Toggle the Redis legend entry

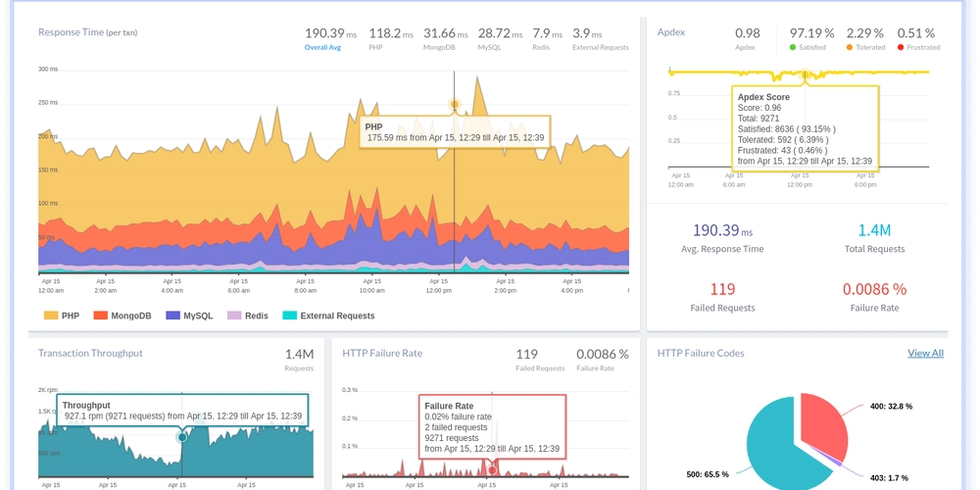click(x=248, y=317)
